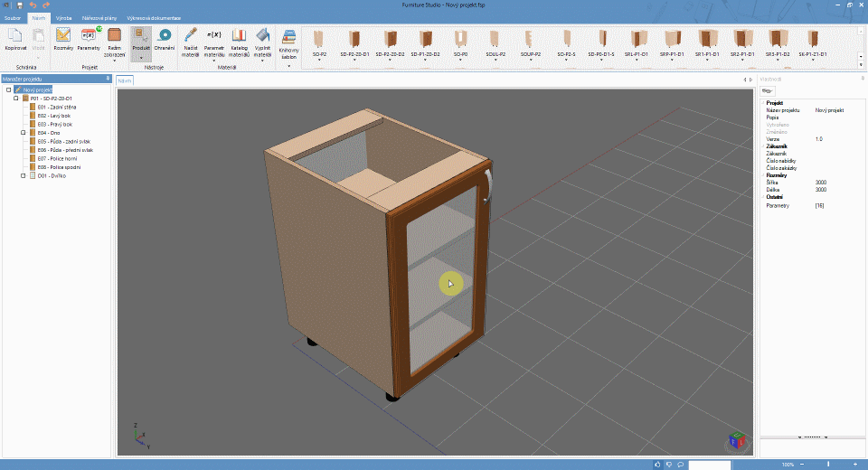Pin the Manažer projektu panel
The height and width of the screenshot is (470, 868).
(x=108, y=80)
